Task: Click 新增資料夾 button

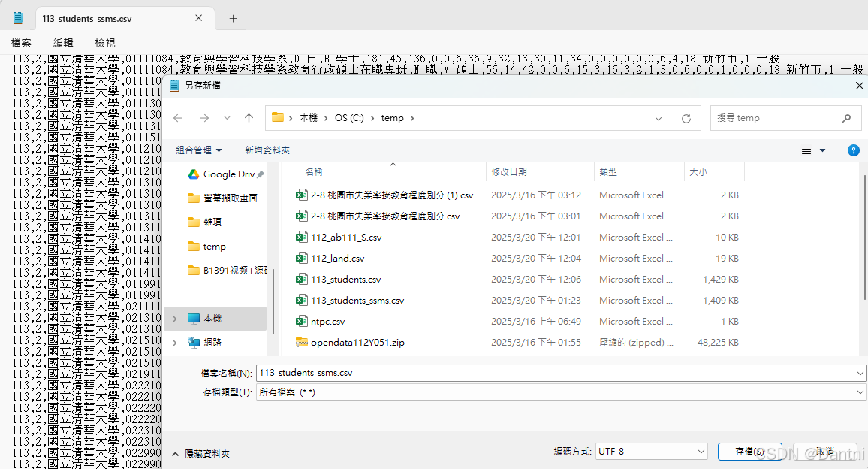Action: pyautogui.click(x=267, y=150)
